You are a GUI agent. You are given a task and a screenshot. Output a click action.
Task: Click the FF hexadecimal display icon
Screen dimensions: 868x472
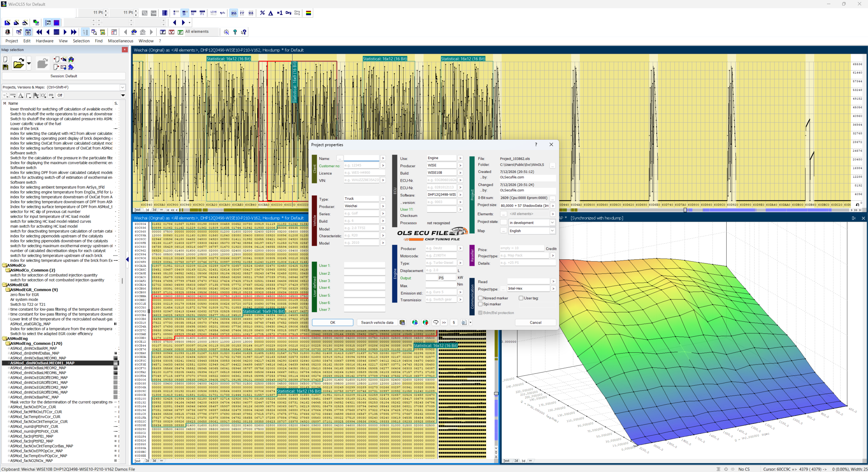click(x=242, y=13)
